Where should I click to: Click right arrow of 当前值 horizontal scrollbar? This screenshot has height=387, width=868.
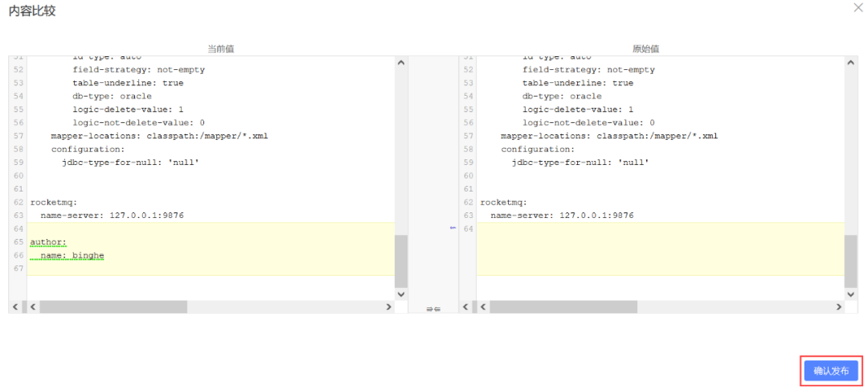389,307
